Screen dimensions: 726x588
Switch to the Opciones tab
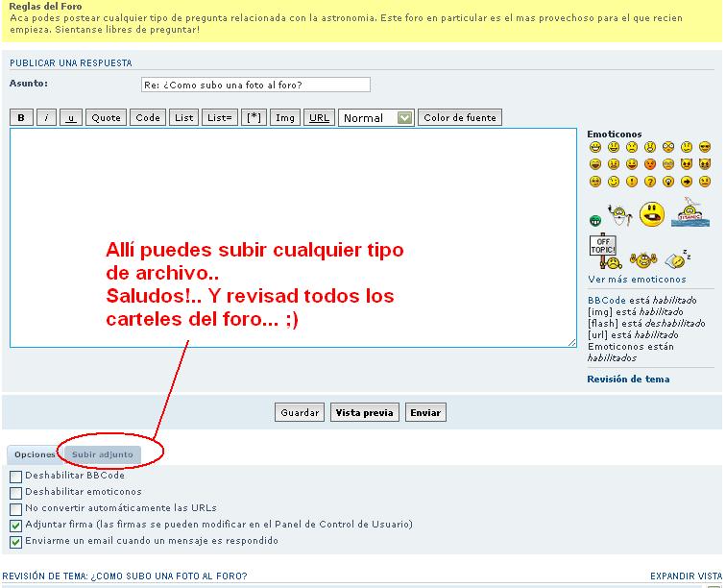[x=35, y=454]
